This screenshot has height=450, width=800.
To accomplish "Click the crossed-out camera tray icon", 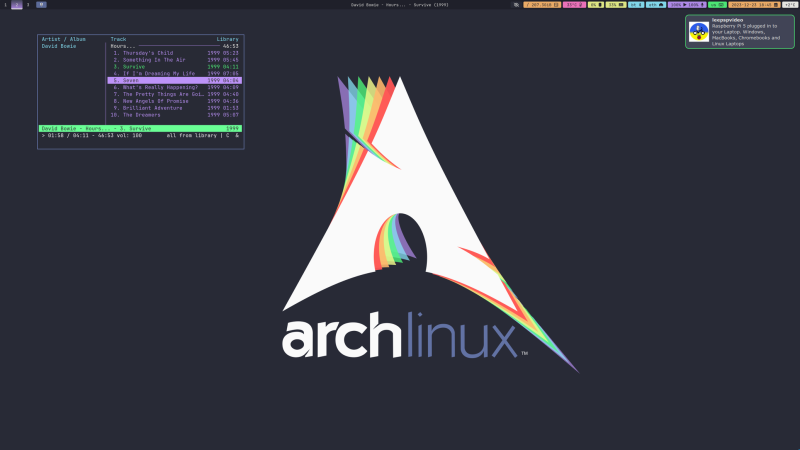I will (516, 5).
